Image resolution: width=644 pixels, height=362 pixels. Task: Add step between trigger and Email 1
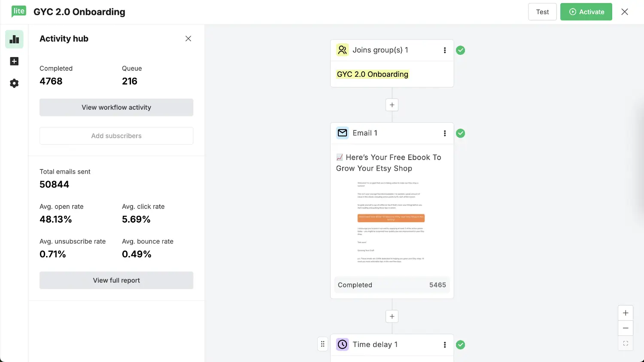click(x=392, y=105)
